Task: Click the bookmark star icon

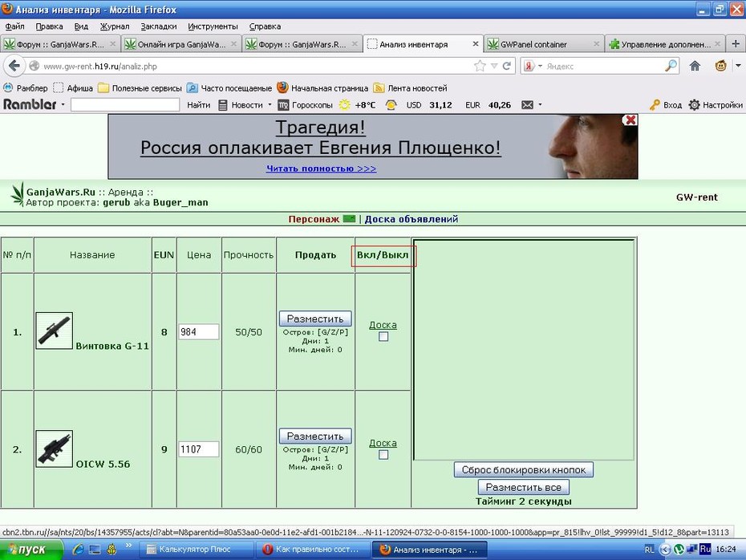Action: (480, 66)
